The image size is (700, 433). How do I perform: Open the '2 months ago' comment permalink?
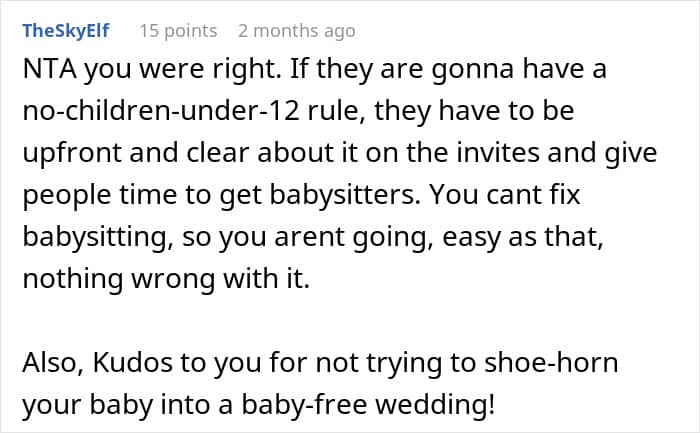coord(297,31)
